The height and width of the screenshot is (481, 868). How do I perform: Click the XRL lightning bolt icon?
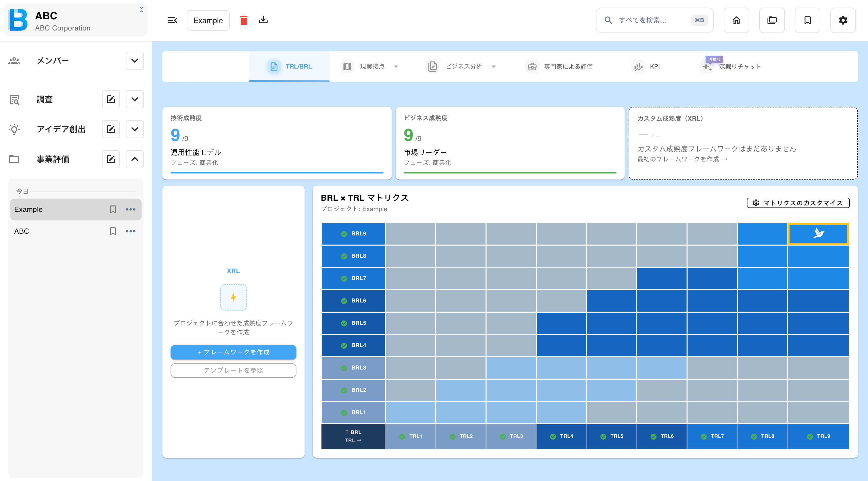point(233,297)
